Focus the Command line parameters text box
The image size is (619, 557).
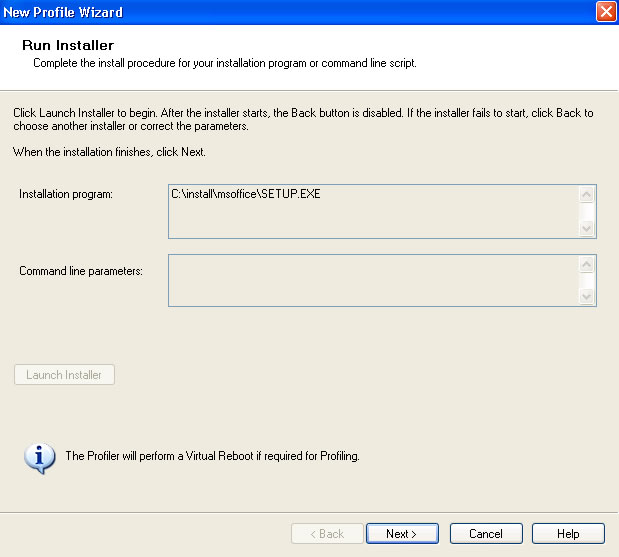pos(373,280)
